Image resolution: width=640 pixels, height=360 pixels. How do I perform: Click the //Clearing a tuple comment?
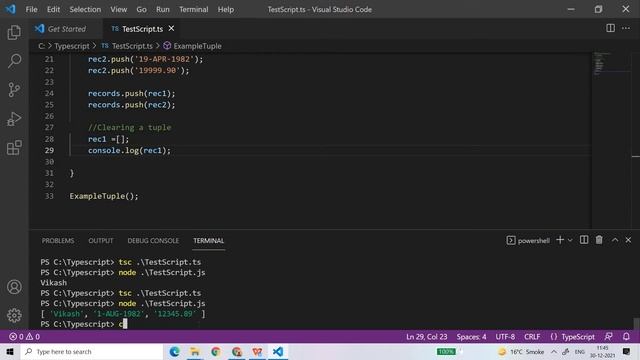(129, 127)
